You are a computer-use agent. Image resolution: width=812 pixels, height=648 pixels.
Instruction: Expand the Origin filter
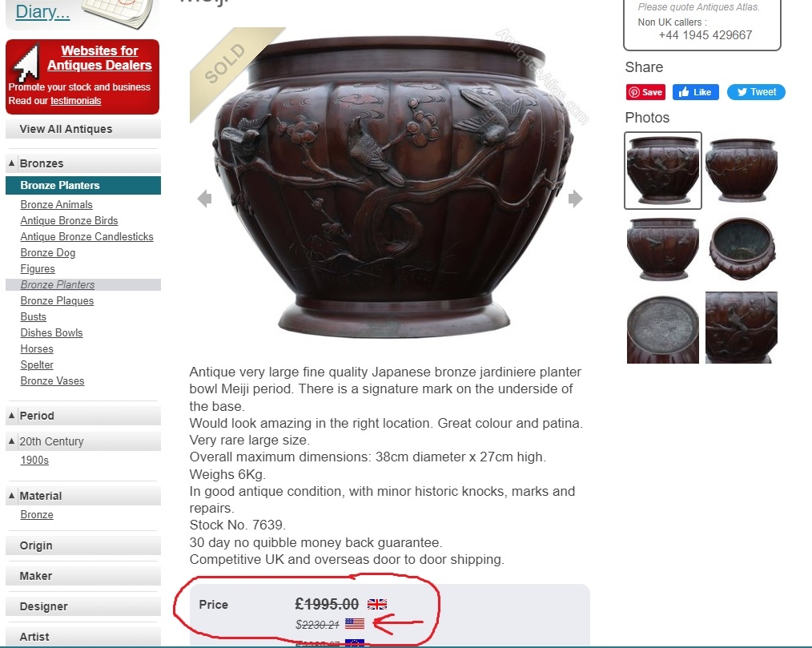click(82, 545)
